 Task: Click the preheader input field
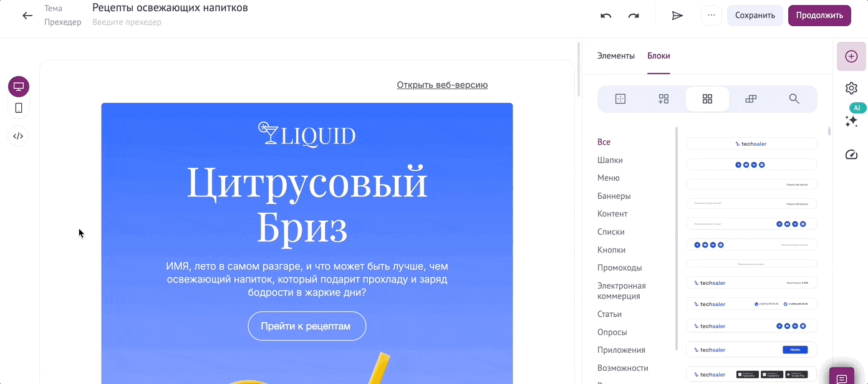click(127, 22)
